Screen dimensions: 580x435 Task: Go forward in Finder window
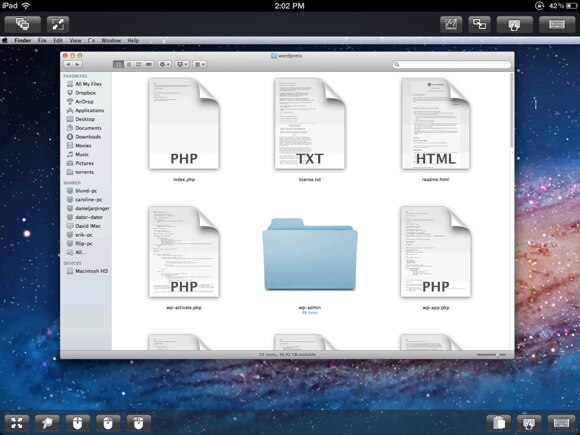[x=77, y=64]
